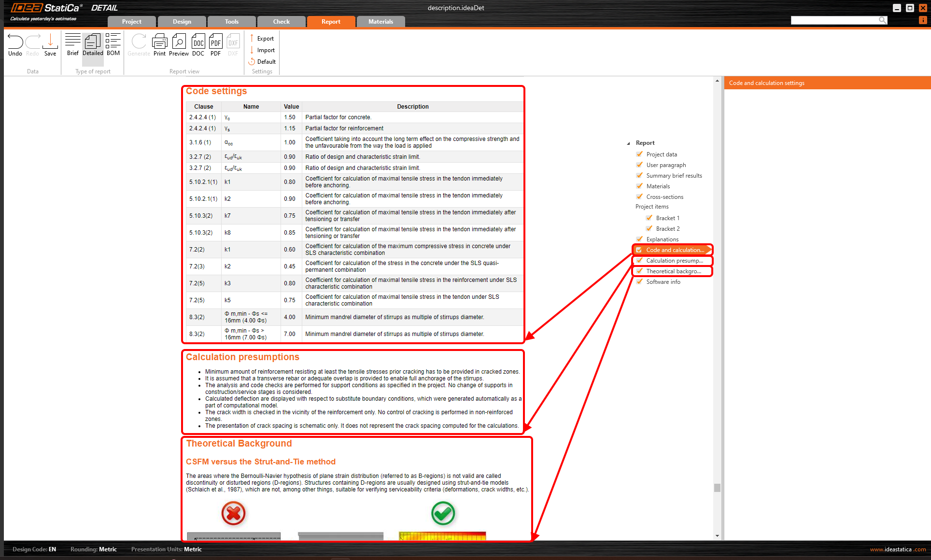Open the Export settings option
This screenshot has height=560, width=931.
click(263, 38)
